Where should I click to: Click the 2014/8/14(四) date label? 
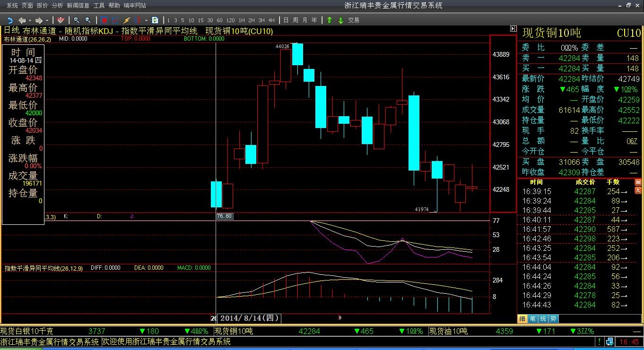[249, 318]
